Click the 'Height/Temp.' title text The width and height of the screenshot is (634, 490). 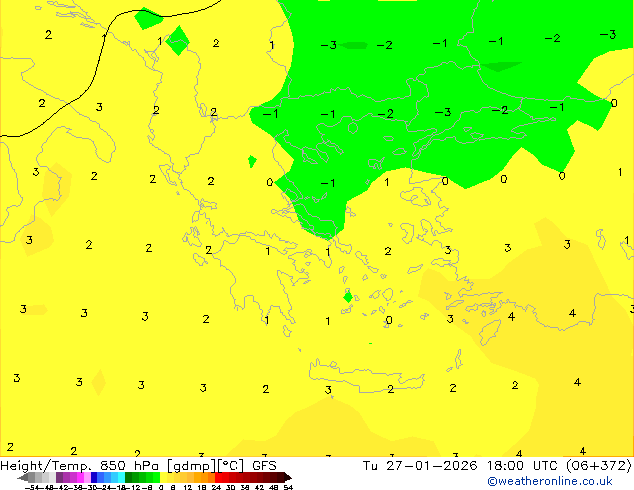[x=47, y=466]
